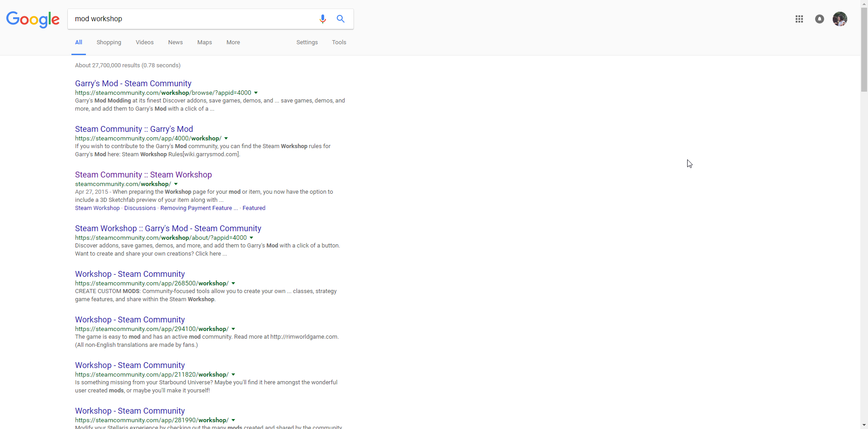This screenshot has width=868, height=429.
Task: Open Steam Community :: Garry's Mod result
Action: [x=134, y=129]
